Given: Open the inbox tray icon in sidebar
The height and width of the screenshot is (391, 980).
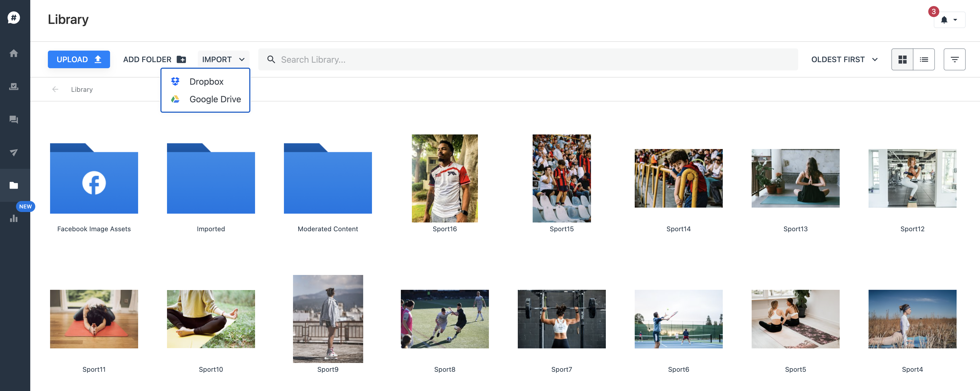Looking at the screenshot, I should [14, 86].
